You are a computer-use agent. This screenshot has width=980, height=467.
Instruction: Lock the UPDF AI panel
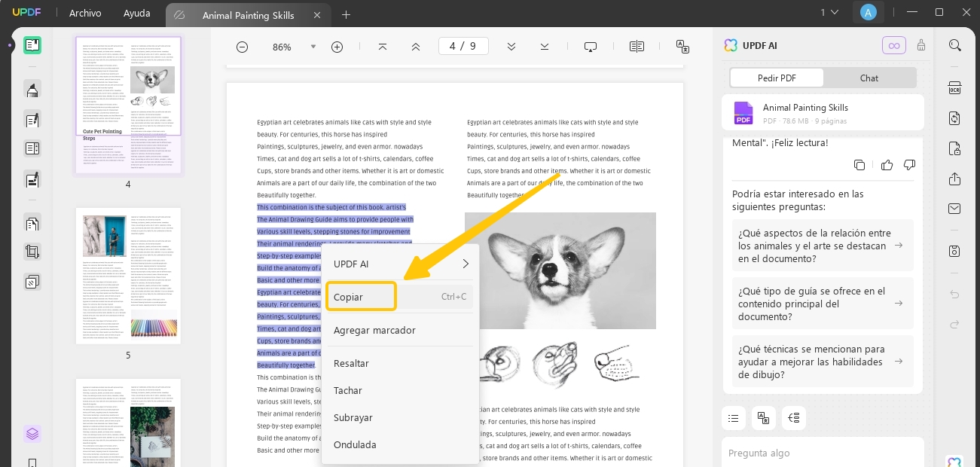[921, 45]
